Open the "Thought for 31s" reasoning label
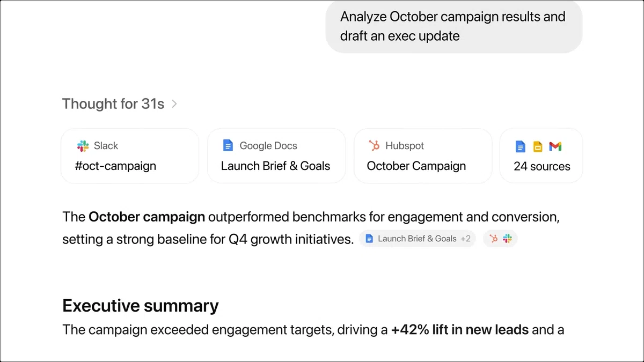The width and height of the screenshot is (644, 362). (x=113, y=104)
